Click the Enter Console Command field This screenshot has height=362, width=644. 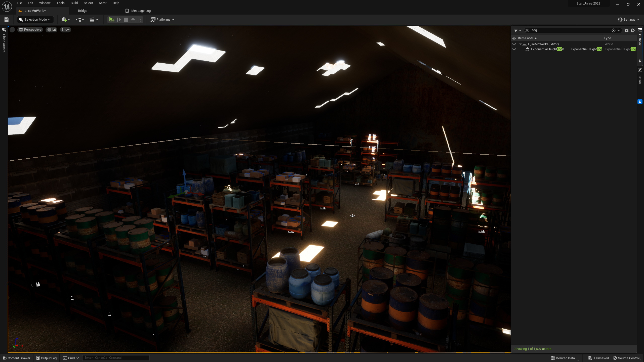[116, 358]
